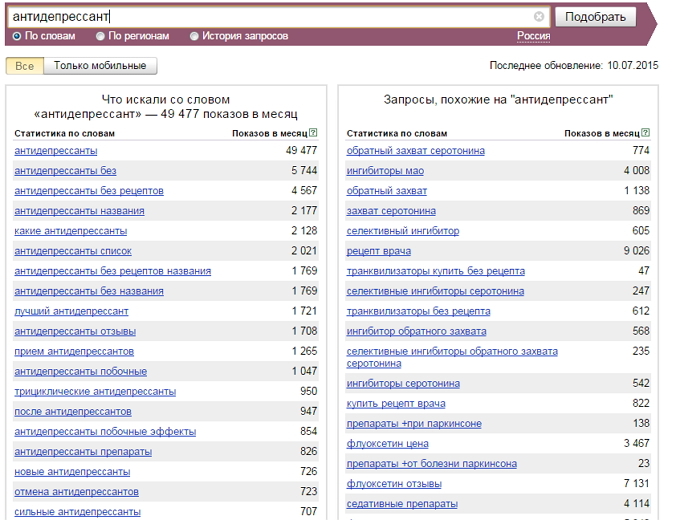
Task: Open 'транквилизаторы купить без рецепта' link
Action: (x=436, y=271)
